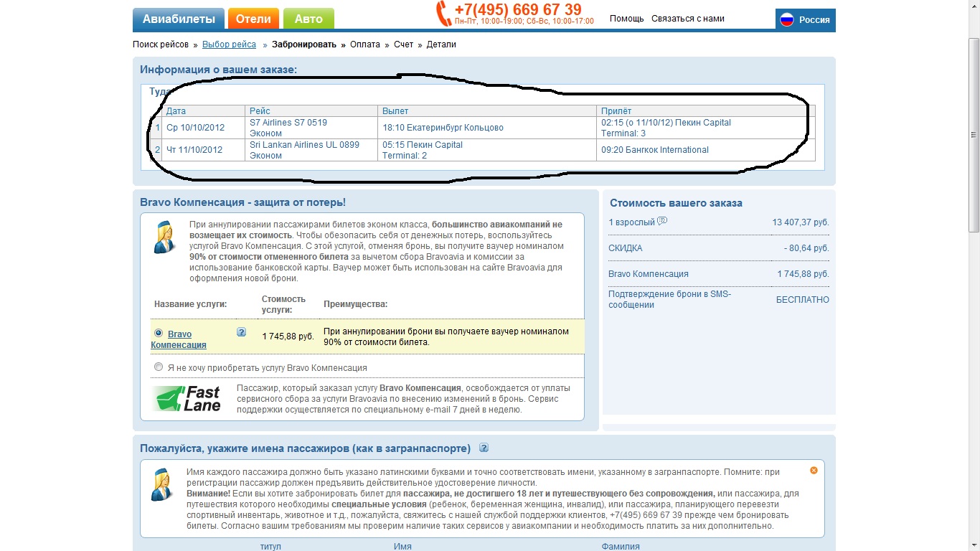This screenshot has height=551, width=980.
Task: Click the page scrollbar up arrow
Action: 974,6
